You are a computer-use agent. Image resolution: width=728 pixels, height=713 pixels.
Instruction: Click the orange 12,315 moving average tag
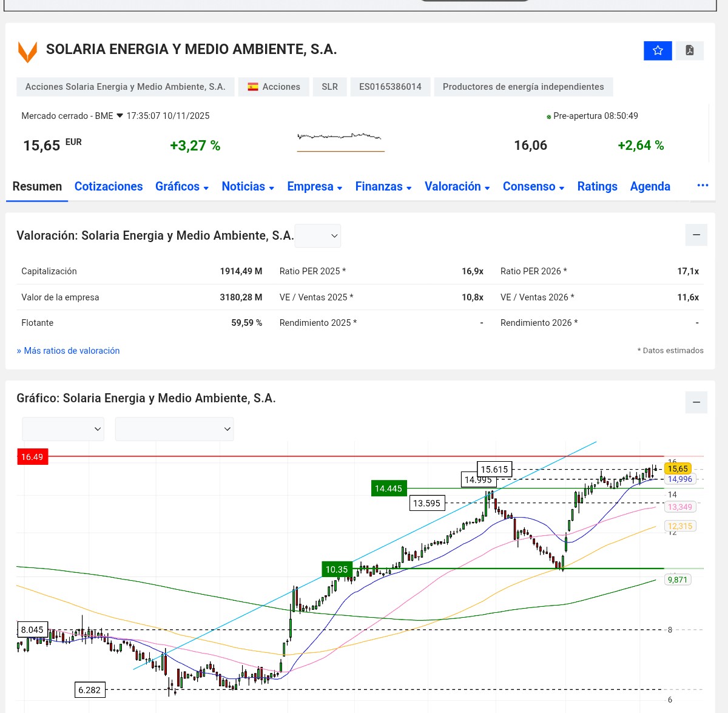pos(680,526)
